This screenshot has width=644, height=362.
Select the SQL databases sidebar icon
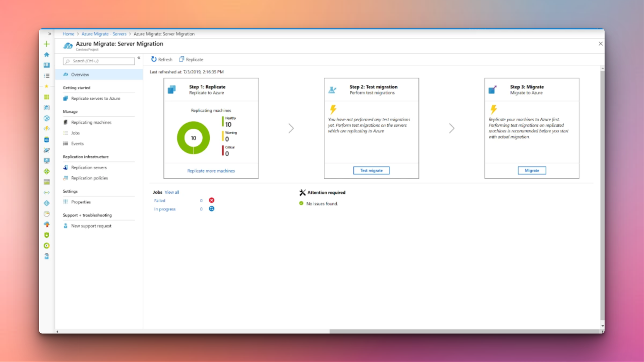[x=47, y=139]
